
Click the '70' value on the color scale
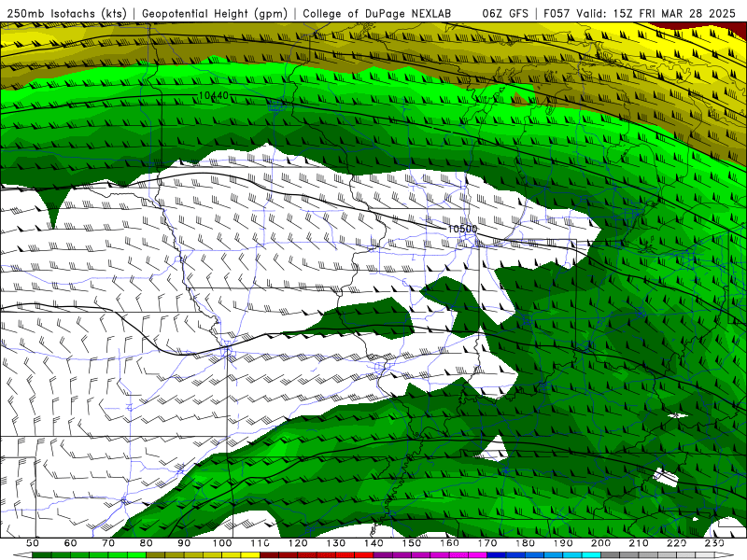[x=108, y=543]
